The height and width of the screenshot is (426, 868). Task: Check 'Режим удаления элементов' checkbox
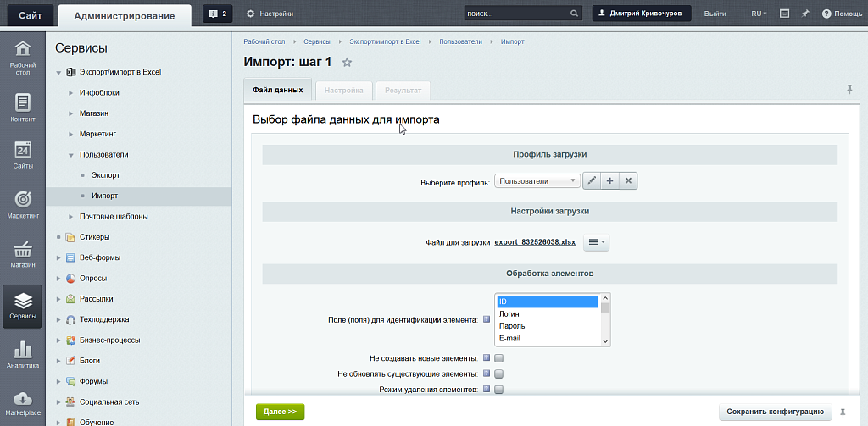tap(499, 390)
